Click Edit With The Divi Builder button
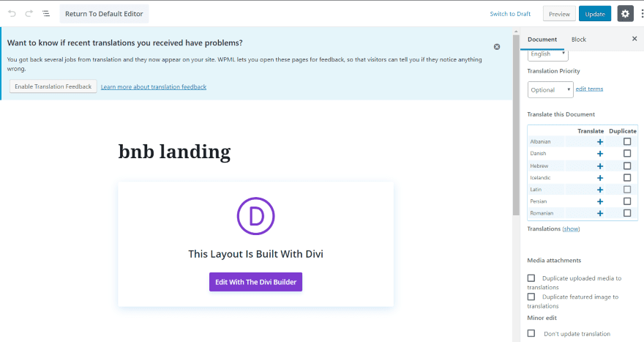The image size is (644, 342). [256, 282]
